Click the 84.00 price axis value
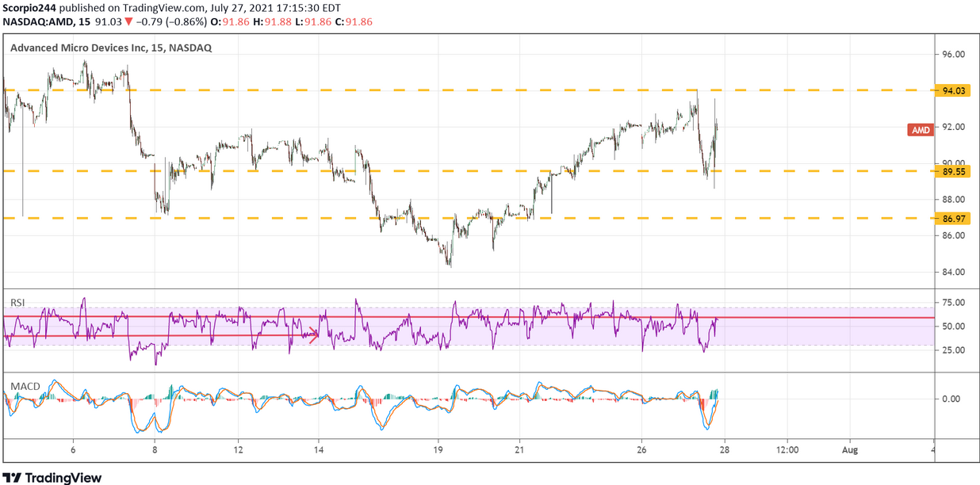Image resolution: width=980 pixels, height=485 pixels. click(x=952, y=272)
